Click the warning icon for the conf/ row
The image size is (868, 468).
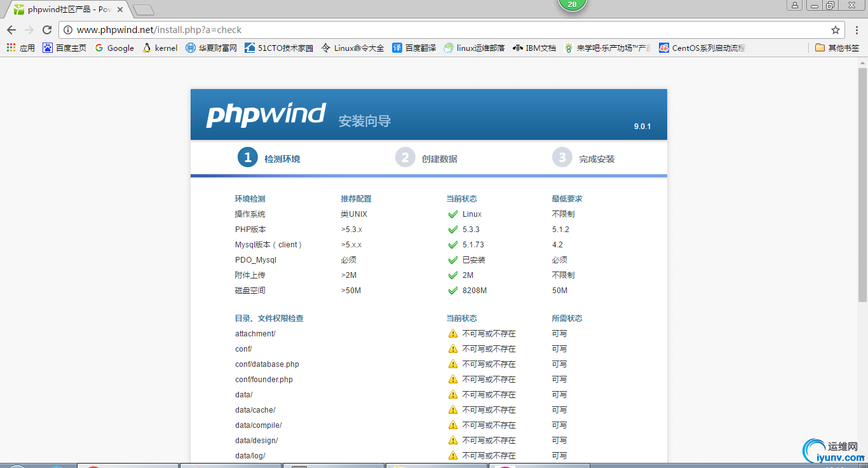(x=453, y=348)
